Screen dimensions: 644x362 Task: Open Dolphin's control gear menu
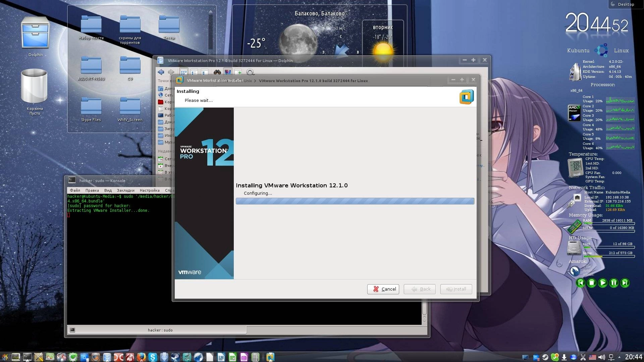(x=250, y=72)
